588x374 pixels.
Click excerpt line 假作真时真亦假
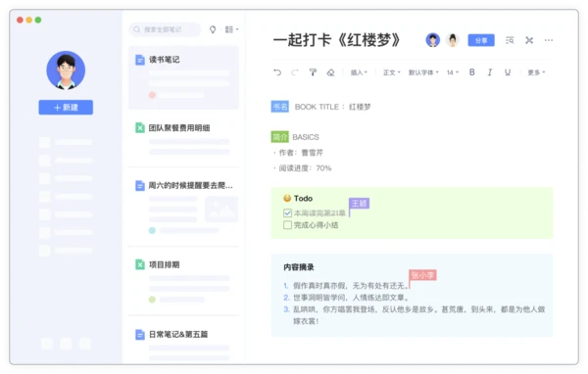click(351, 286)
